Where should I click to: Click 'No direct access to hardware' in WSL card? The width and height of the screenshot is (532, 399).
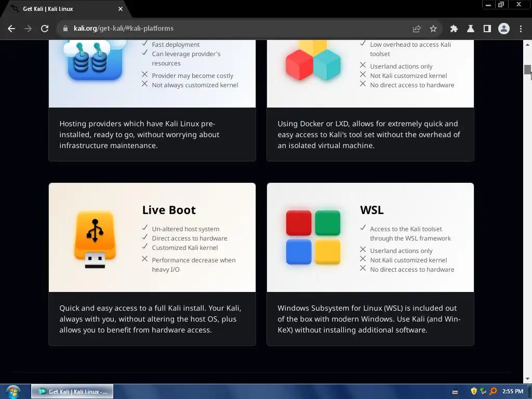pyautogui.click(x=412, y=270)
